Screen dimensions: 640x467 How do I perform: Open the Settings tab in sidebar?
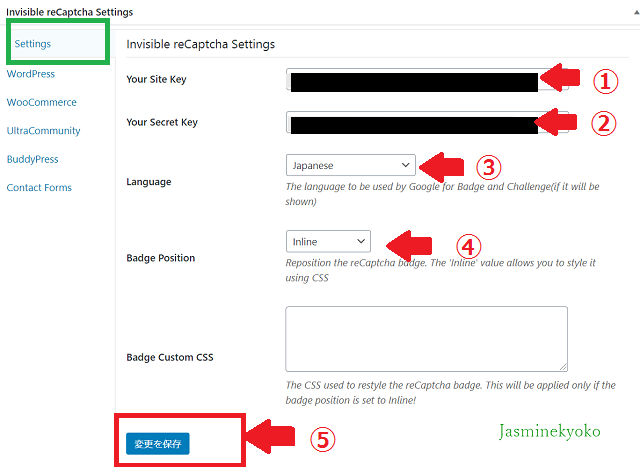coord(33,44)
